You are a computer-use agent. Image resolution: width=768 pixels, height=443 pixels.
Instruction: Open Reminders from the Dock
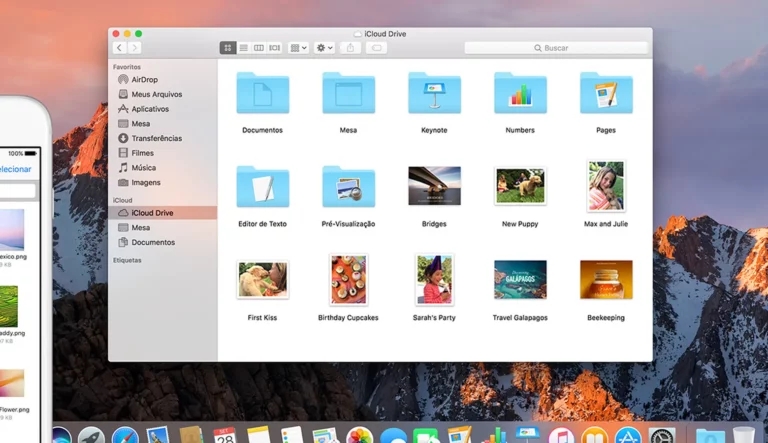pos(292,435)
